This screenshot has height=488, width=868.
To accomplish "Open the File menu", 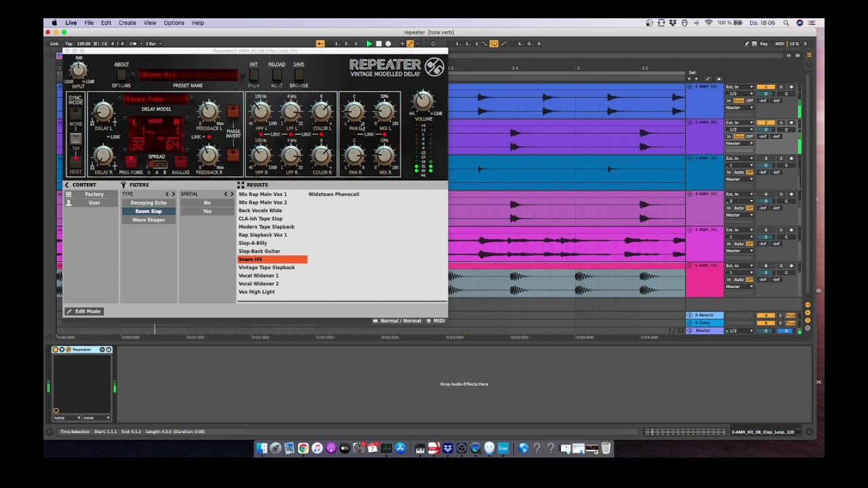I will click(89, 23).
